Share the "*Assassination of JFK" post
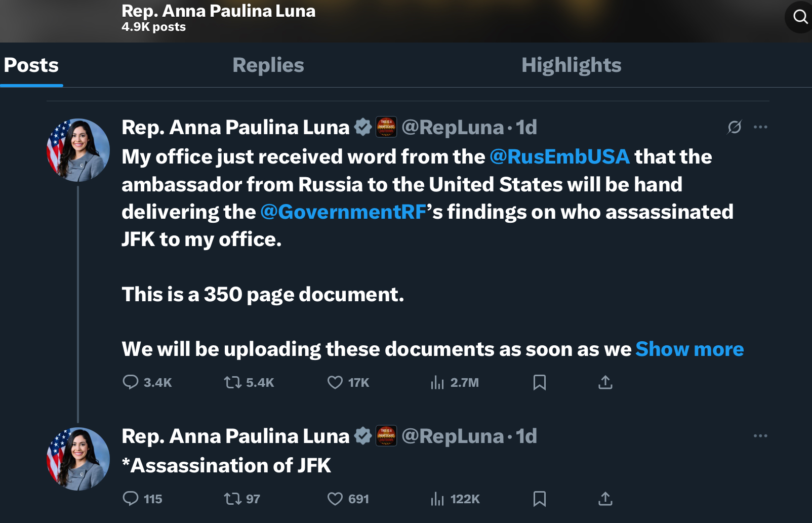Screen dimensions: 812x523 605,499
